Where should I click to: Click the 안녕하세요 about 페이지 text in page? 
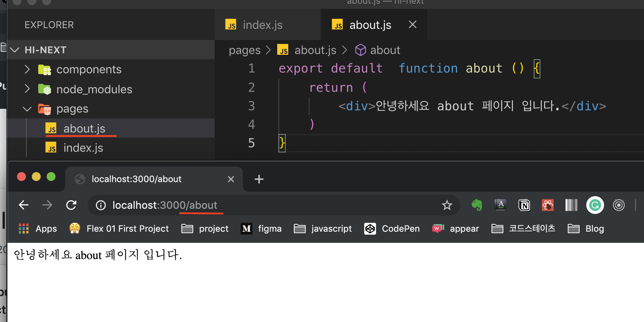(x=98, y=255)
